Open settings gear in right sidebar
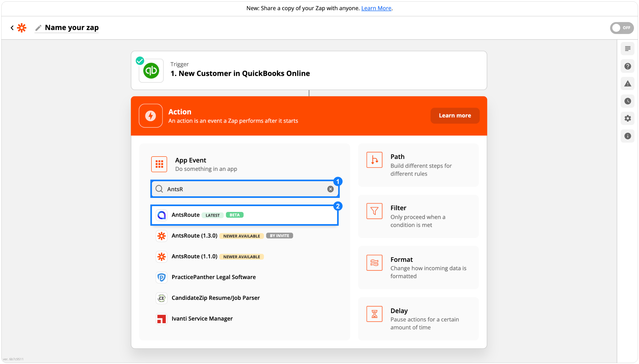 point(627,118)
